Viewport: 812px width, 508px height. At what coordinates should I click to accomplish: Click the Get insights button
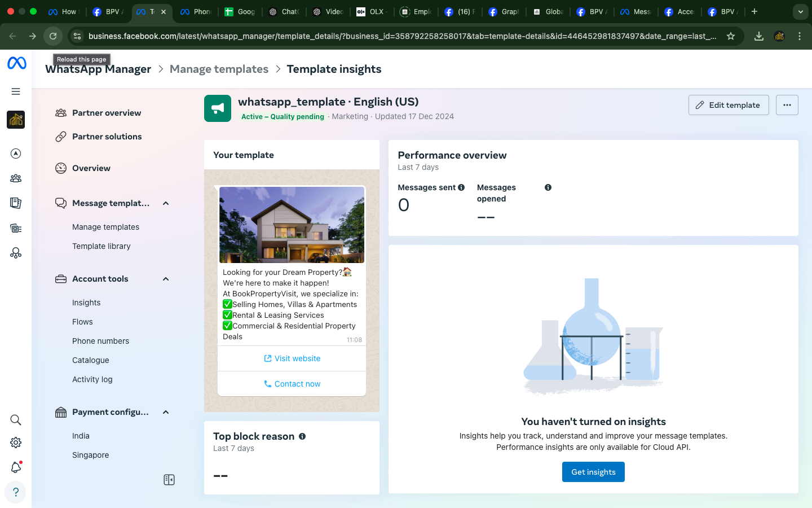(x=593, y=472)
